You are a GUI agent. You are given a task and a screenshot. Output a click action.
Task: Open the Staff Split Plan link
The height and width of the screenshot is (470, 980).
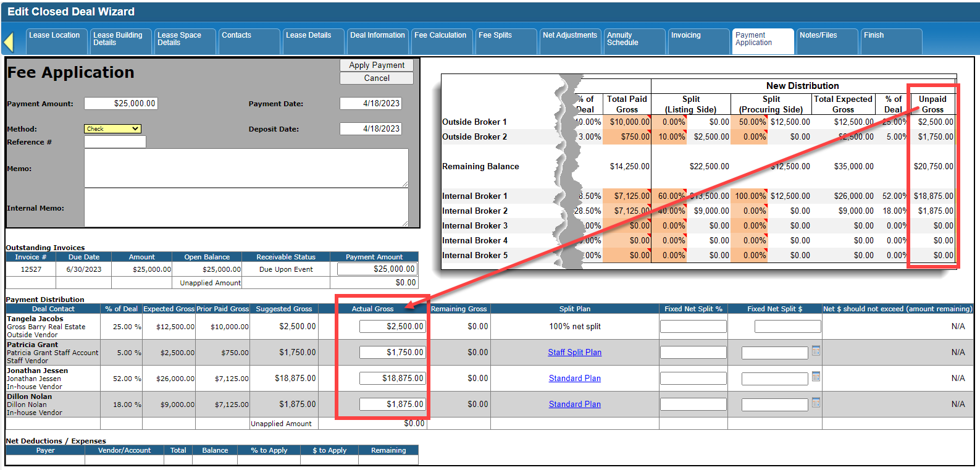574,353
